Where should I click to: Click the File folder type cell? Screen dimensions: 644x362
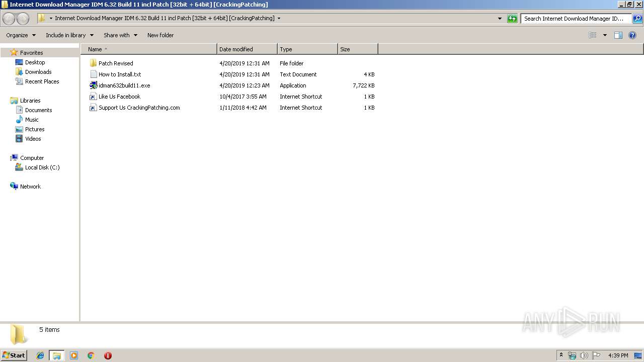(x=292, y=63)
